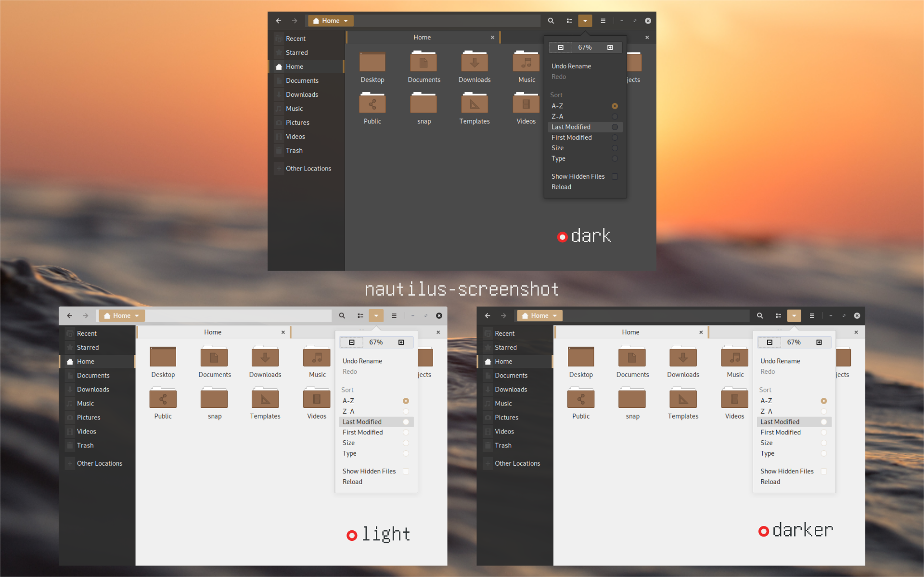Select Size sort in the dark window
924x577 pixels.
[x=585, y=148]
